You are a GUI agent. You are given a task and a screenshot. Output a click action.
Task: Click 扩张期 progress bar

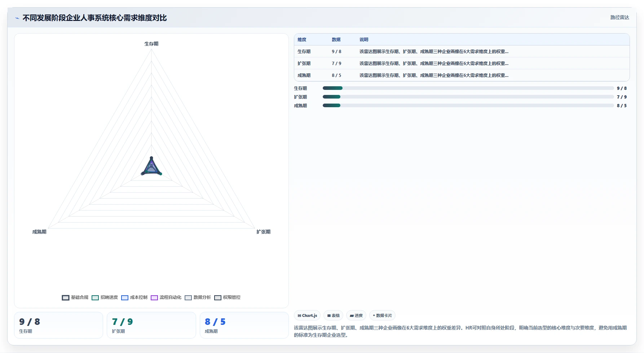click(468, 97)
